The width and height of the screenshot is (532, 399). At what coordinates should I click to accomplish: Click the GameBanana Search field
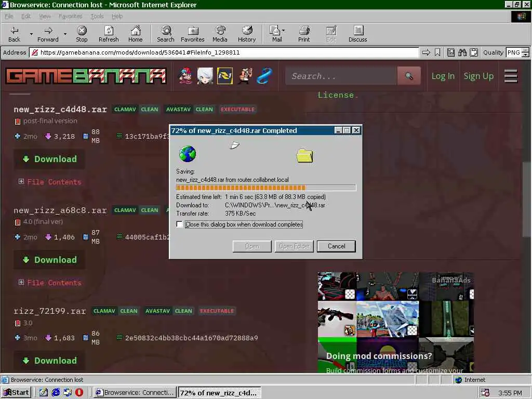(x=341, y=76)
